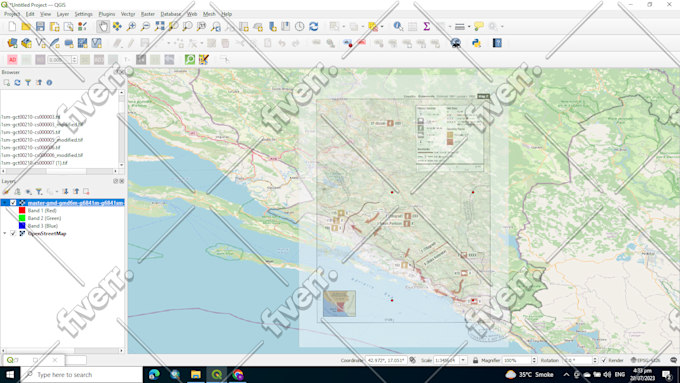Screen dimensions: 680x383
Task: Click the Georeferencer green magnifier plugin icon
Action: (x=190, y=59)
